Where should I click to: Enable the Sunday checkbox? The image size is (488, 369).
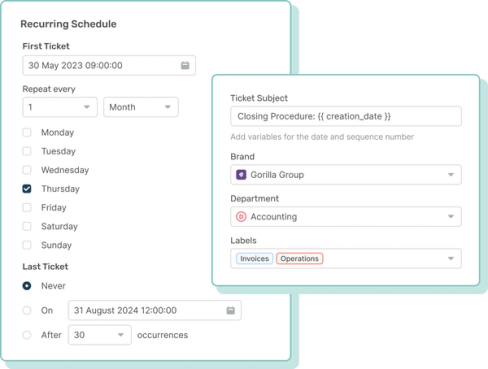pos(27,245)
